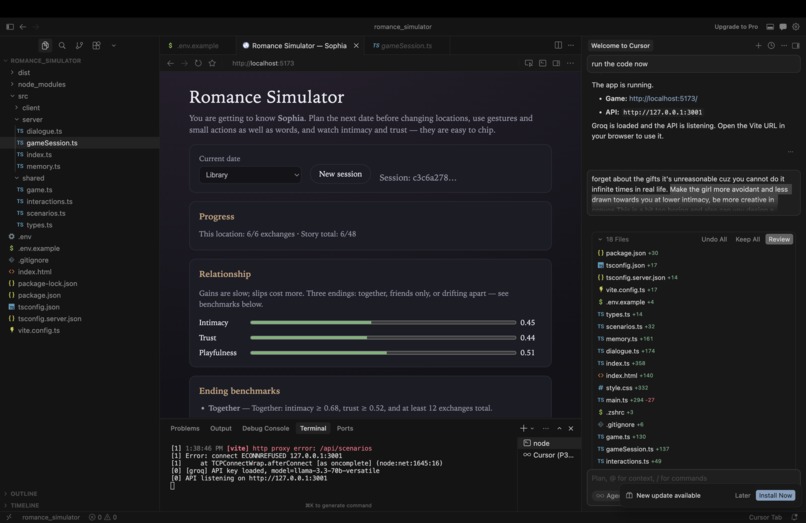Collapse the server folder
806x523 pixels.
[32, 119]
